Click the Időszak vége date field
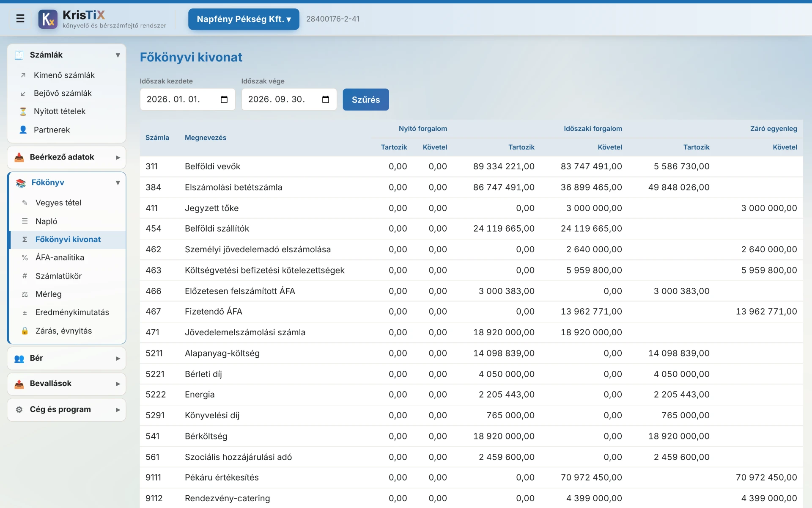The image size is (812, 508). [x=289, y=99]
